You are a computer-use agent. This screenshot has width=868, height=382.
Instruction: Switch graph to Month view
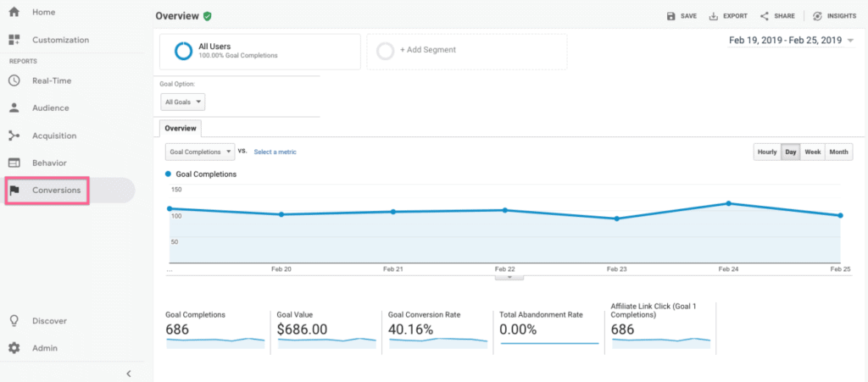(x=838, y=152)
